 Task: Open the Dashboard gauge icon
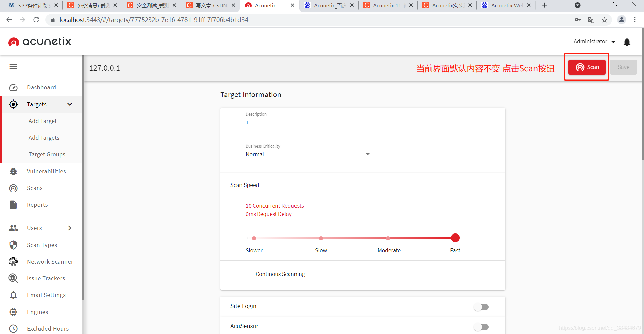(x=13, y=87)
